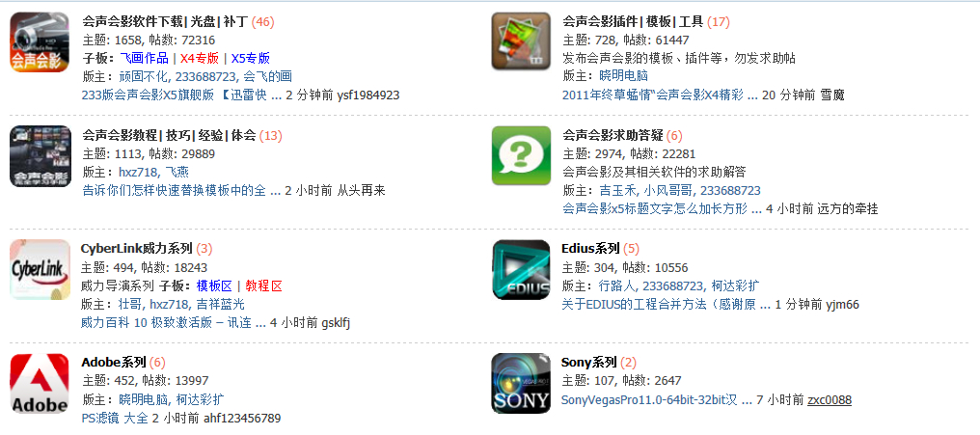Screen dimensions: 980x435
Task: Go to the red X4专版 sub-board
Action: click(x=200, y=59)
